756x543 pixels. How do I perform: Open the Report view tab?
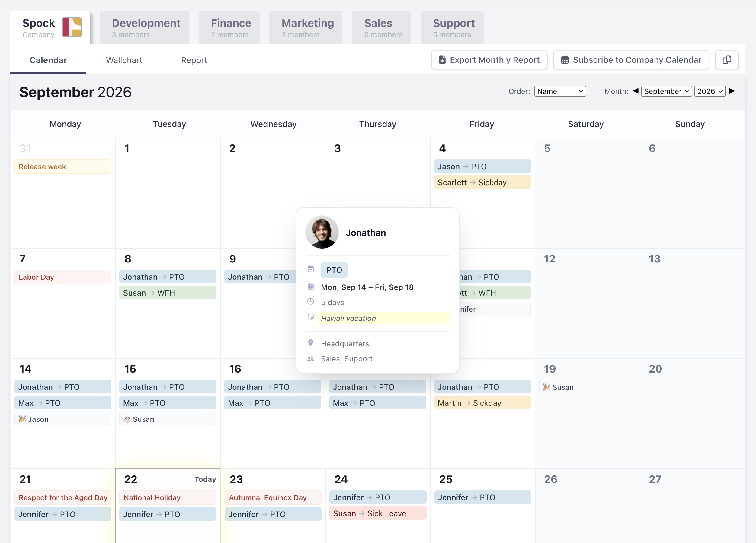point(194,60)
